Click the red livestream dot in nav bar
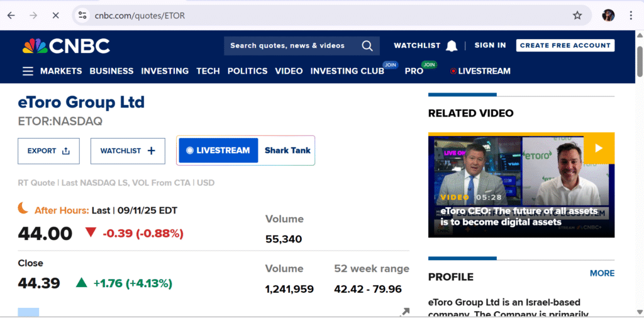Screen dimensions: 644x318 click(453, 71)
